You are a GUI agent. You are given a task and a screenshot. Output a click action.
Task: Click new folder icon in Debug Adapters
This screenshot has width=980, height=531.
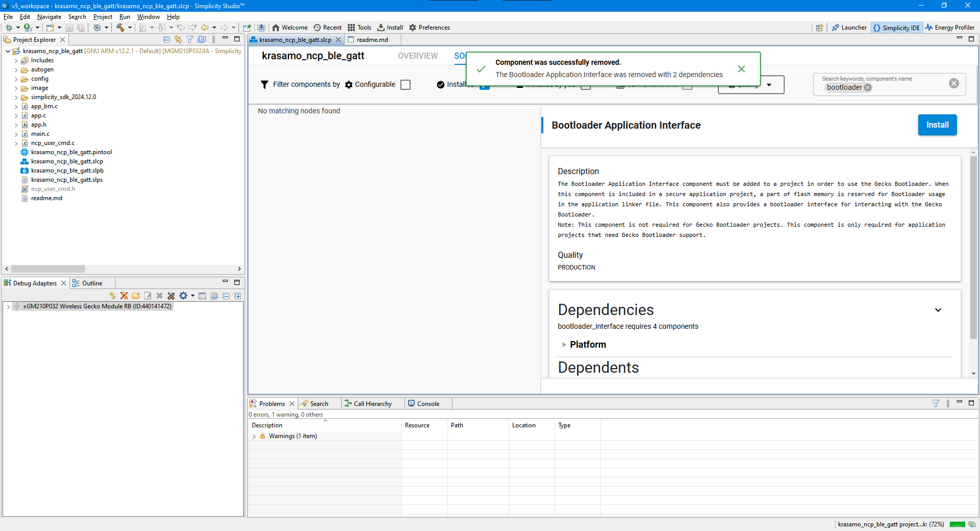(x=136, y=296)
